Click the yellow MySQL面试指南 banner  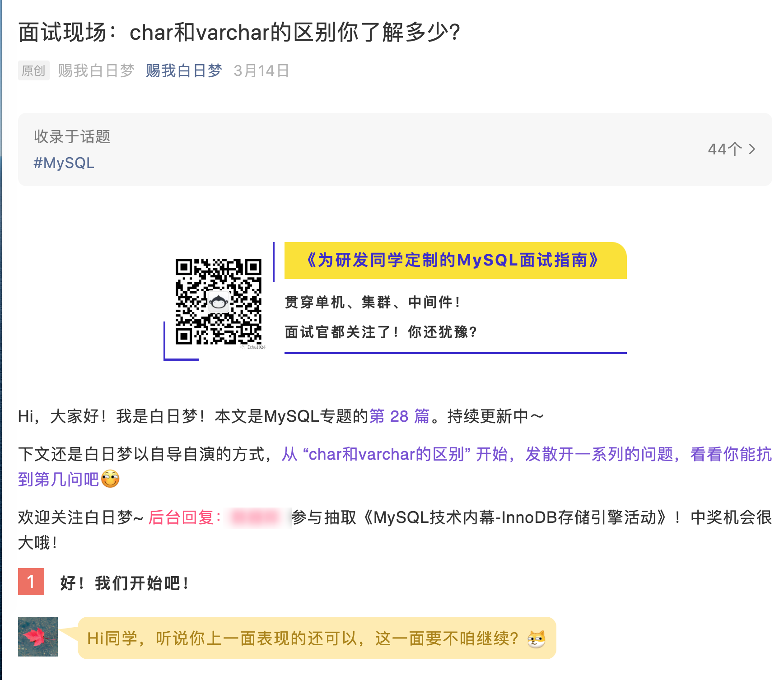[x=455, y=261]
